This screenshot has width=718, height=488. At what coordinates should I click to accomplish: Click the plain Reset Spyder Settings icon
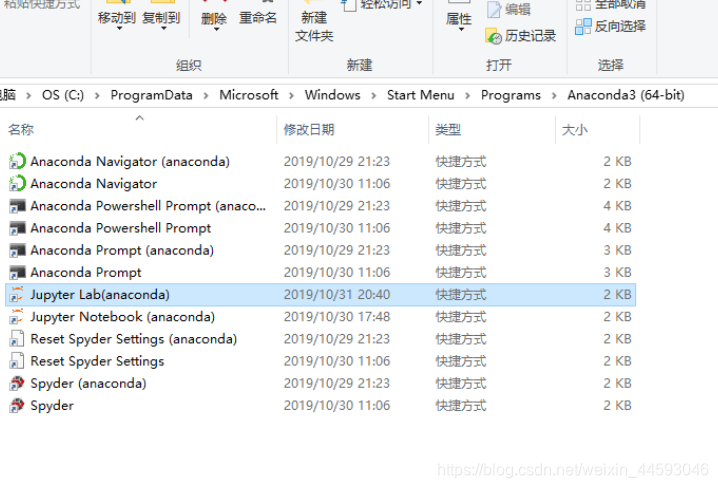tap(16, 361)
